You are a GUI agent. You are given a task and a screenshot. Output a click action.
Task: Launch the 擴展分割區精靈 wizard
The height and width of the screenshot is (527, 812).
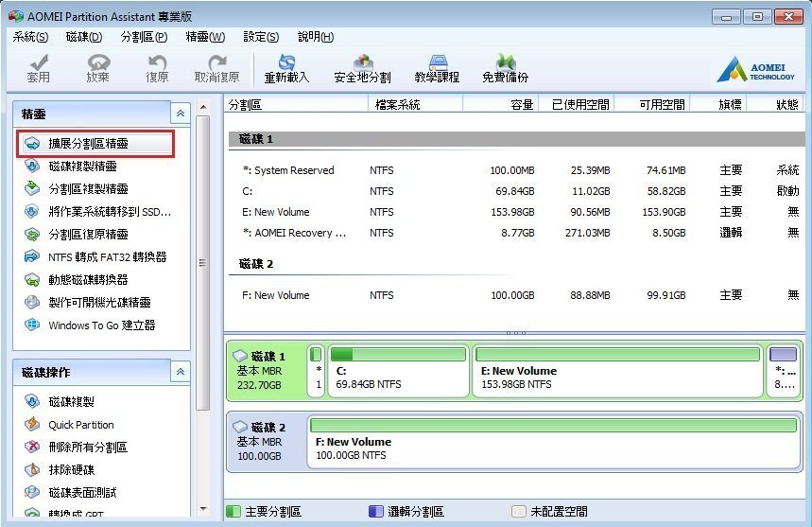pyautogui.click(x=95, y=144)
